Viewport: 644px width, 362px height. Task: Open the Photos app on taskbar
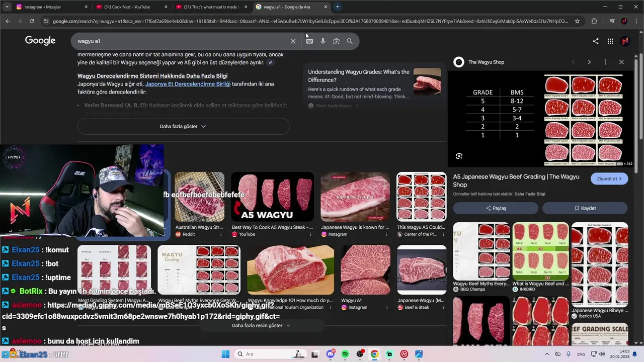coord(419,354)
